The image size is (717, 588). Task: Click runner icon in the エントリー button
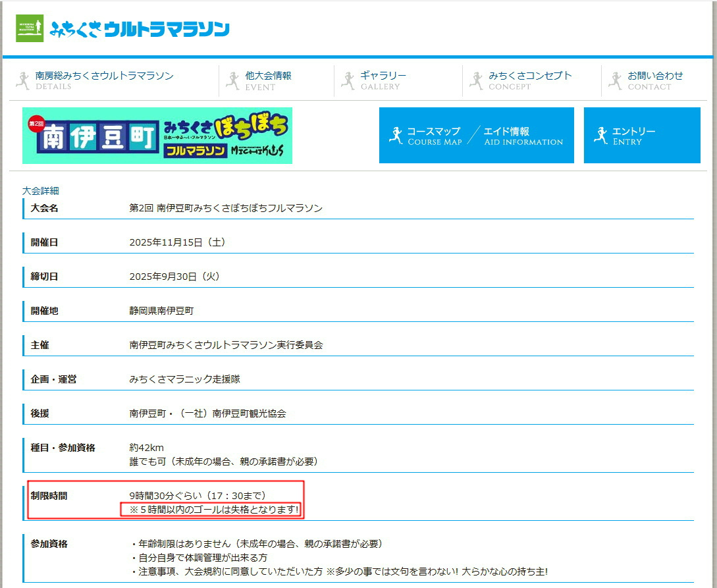pyautogui.click(x=600, y=136)
